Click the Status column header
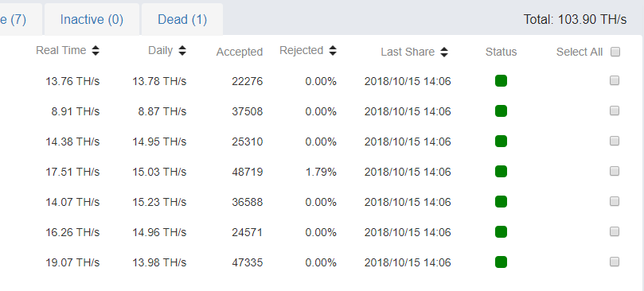This screenshot has height=291, width=644. click(x=501, y=52)
